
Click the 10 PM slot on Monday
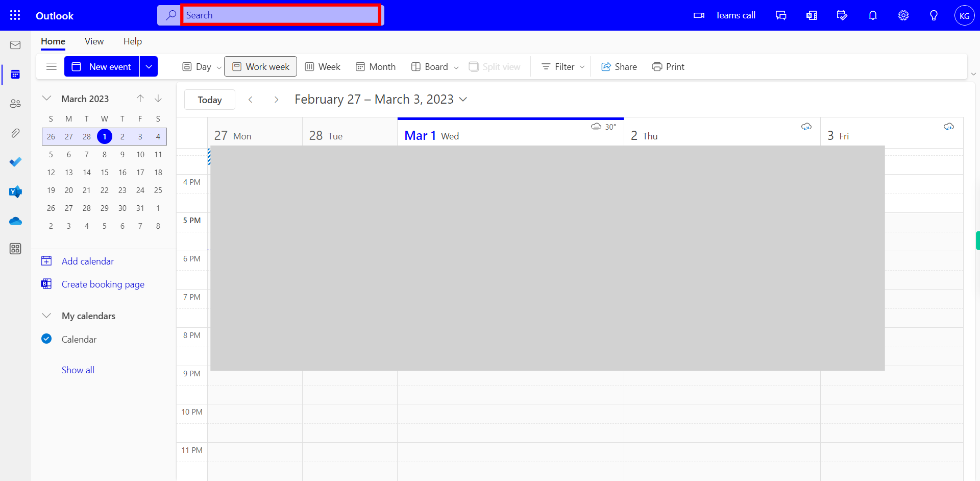click(255, 414)
